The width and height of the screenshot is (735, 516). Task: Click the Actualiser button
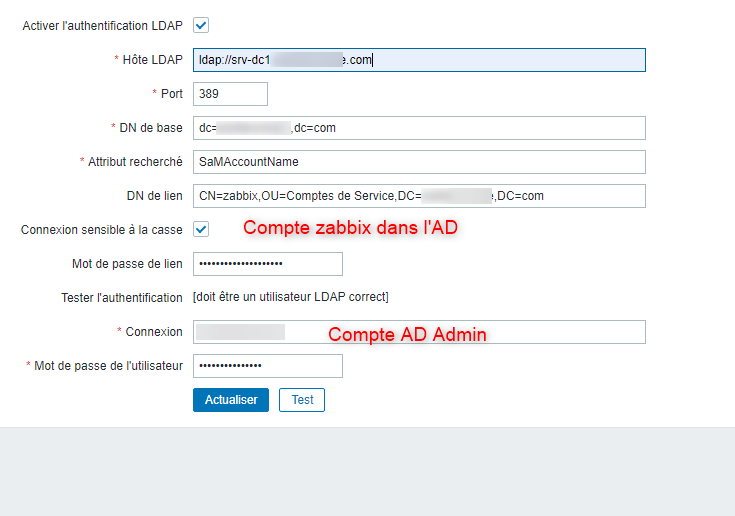231,400
